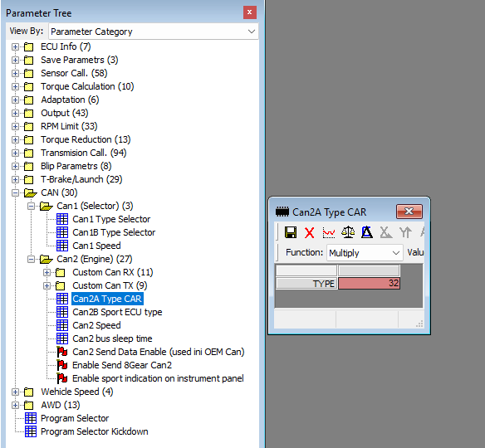Click the red X delete icon in toolbar
This screenshot has width=485, height=448.
309,232
